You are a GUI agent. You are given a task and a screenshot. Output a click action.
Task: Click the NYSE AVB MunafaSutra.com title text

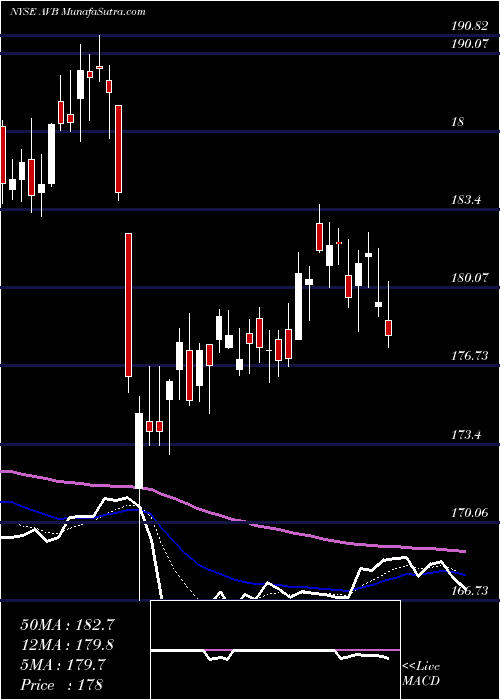(77, 12)
